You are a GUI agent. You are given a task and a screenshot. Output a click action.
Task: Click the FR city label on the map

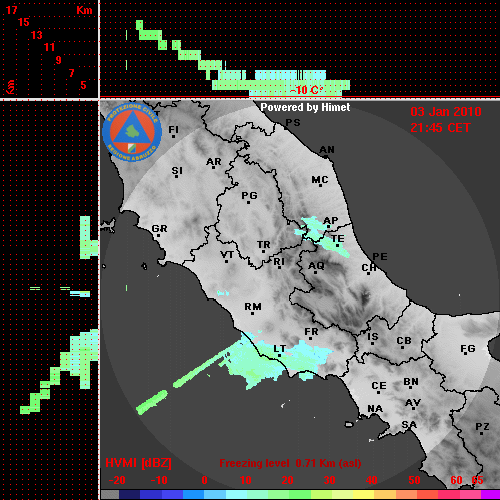(x=311, y=332)
